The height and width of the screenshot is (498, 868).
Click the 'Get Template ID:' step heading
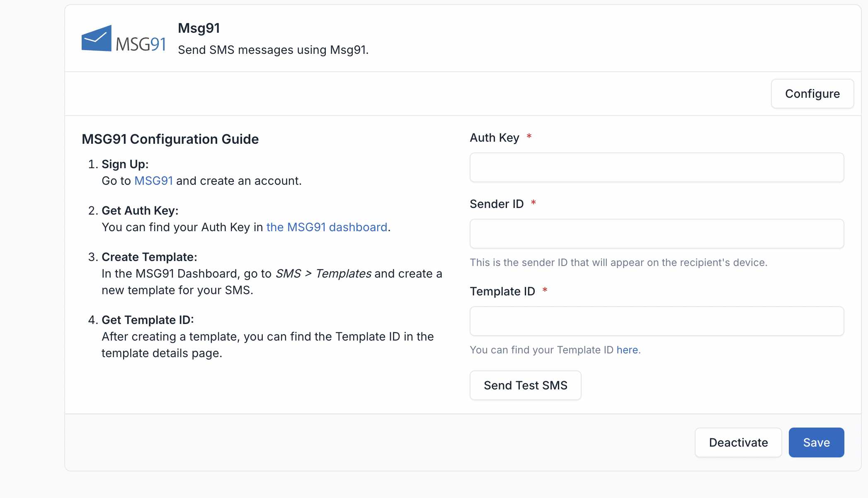tap(148, 320)
